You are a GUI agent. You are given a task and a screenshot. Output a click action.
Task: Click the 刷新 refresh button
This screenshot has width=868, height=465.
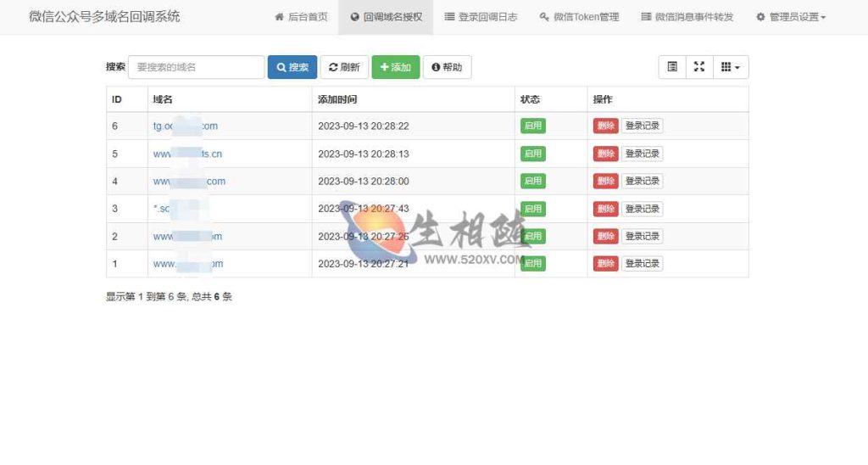(x=344, y=67)
